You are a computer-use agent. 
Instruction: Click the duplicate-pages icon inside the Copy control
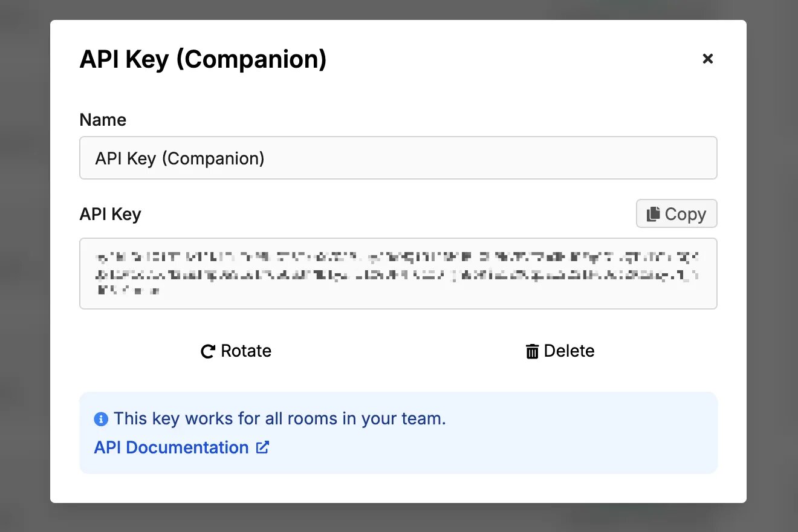[x=653, y=213]
